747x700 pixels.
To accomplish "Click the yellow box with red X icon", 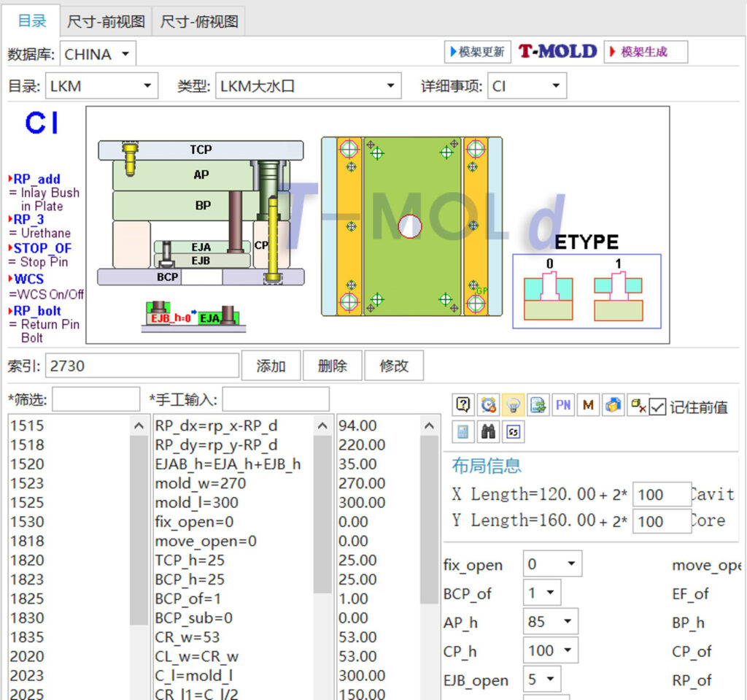I will 638,406.
